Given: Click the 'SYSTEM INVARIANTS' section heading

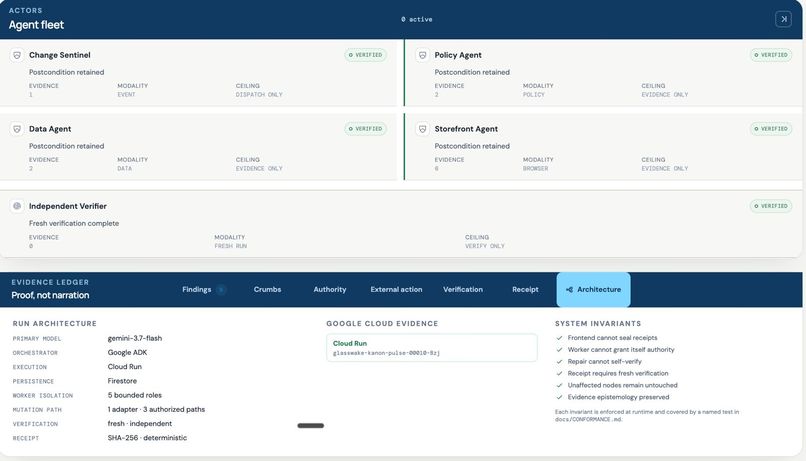Looking at the screenshot, I should point(598,324).
